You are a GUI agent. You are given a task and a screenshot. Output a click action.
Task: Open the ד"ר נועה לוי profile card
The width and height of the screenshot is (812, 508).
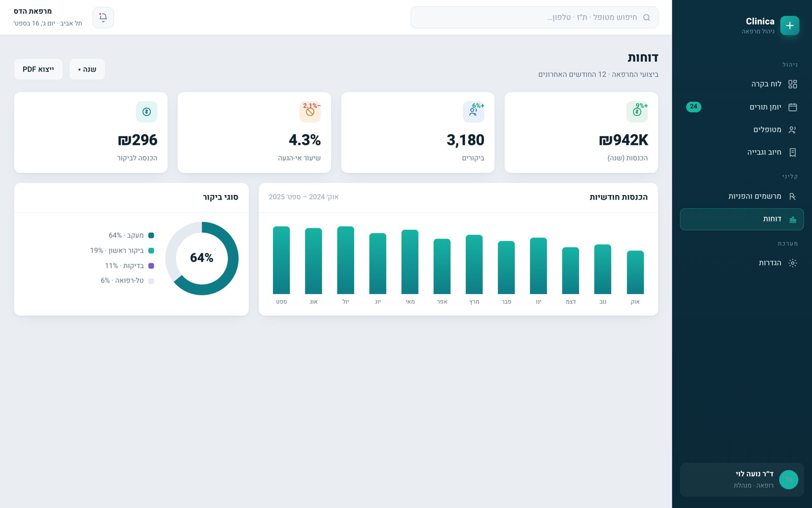(741, 480)
